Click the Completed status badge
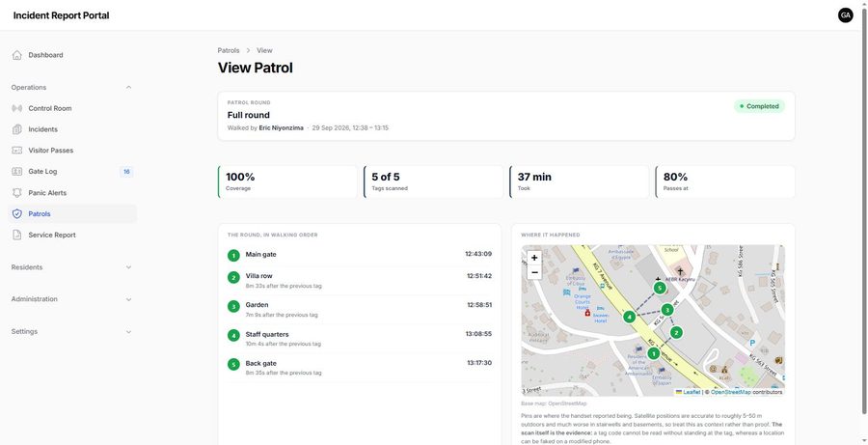This screenshot has width=868, height=445. click(x=759, y=106)
